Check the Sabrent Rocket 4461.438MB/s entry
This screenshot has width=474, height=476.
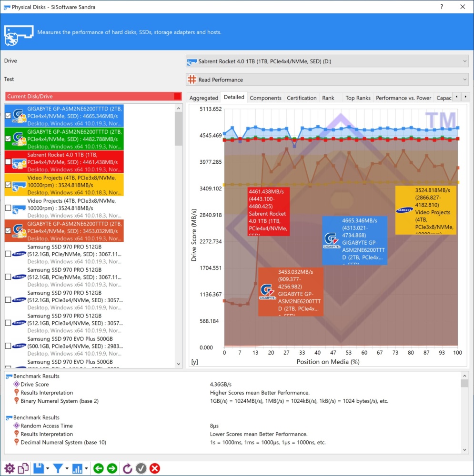click(x=8, y=162)
